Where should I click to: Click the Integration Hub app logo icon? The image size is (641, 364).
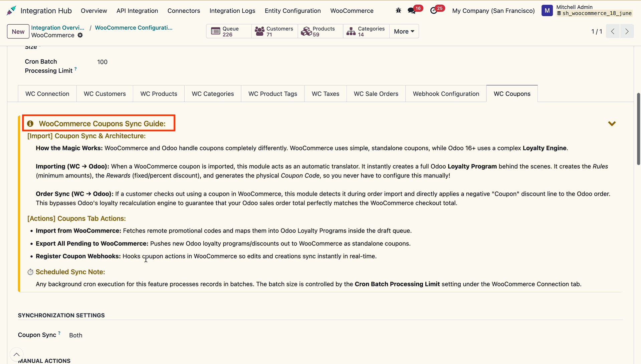pos(11,11)
